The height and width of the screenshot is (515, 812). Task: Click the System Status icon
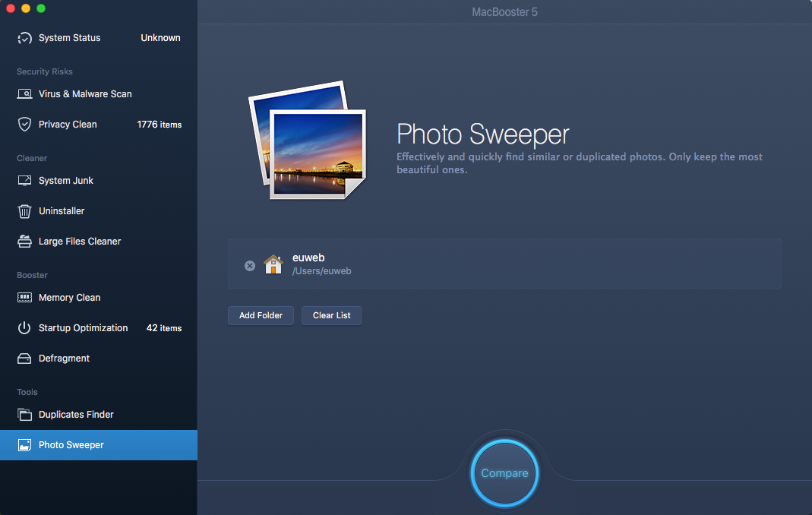[x=24, y=38]
